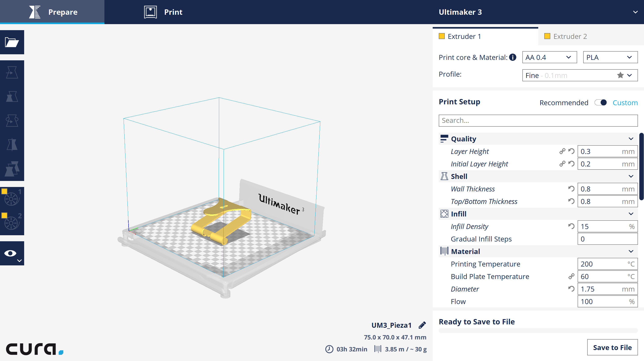This screenshot has width=644, height=361.
Task: Open file with the folder icon
Action: tap(12, 42)
